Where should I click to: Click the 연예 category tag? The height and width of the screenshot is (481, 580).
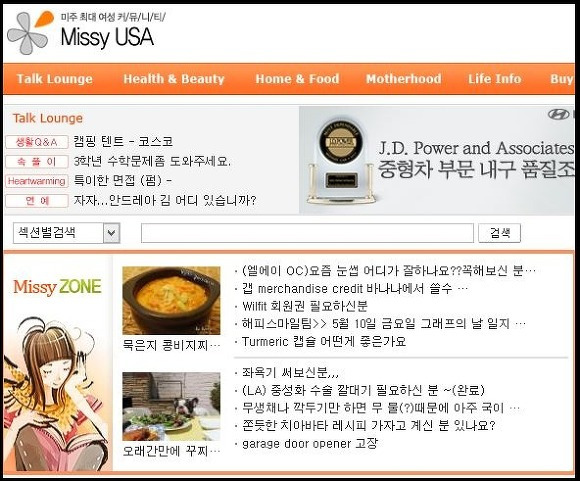tap(37, 201)
